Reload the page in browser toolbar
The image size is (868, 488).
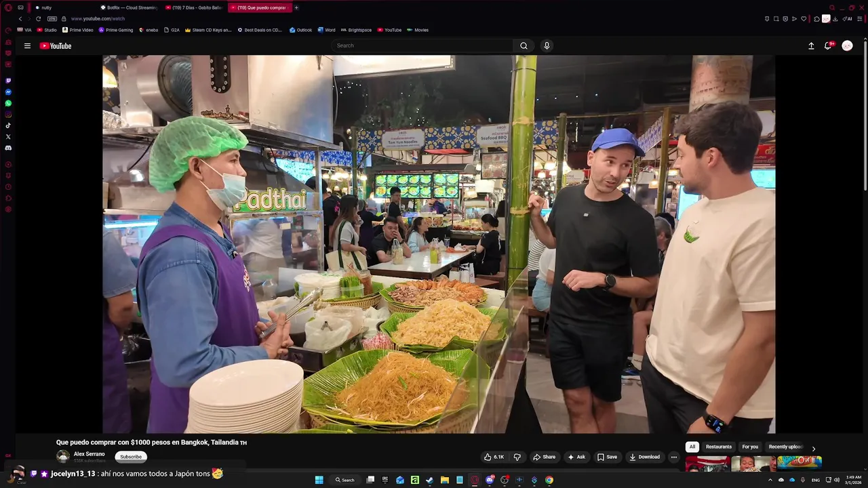tap(38, 19)
